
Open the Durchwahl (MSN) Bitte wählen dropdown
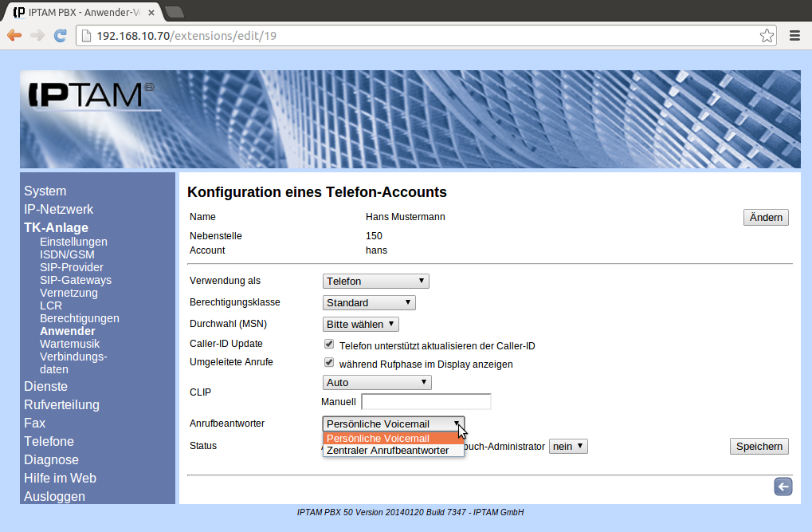click(x=360, y=324)
